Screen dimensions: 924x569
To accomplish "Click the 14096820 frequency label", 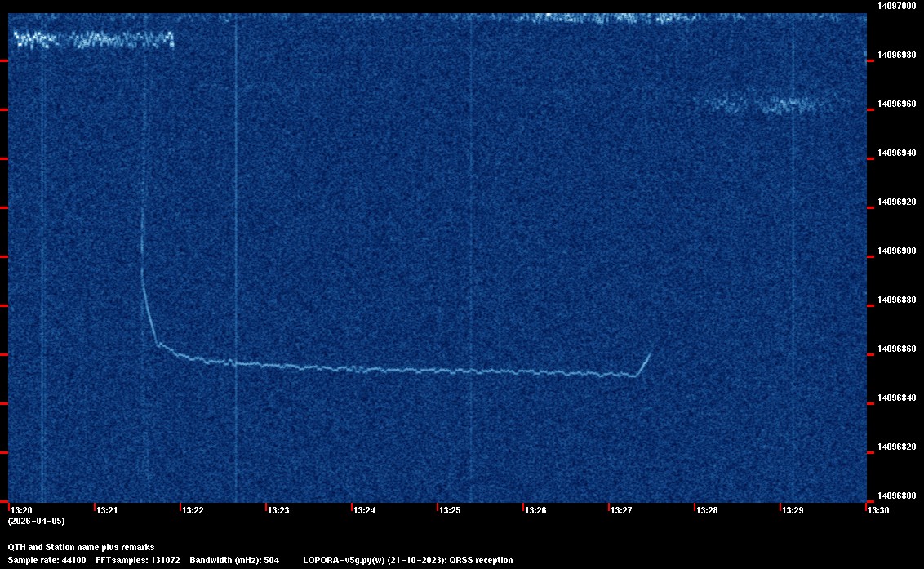I will click(x=897, y=447).
